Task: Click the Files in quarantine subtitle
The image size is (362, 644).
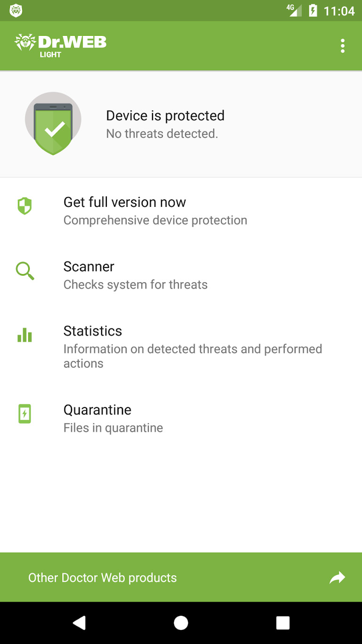Action: [113, 428]
